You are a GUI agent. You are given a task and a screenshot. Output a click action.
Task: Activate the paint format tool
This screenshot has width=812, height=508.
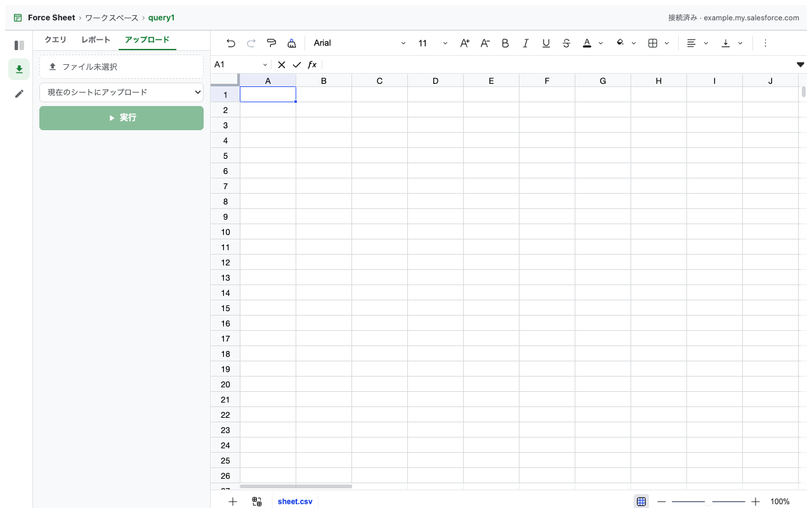272,43
